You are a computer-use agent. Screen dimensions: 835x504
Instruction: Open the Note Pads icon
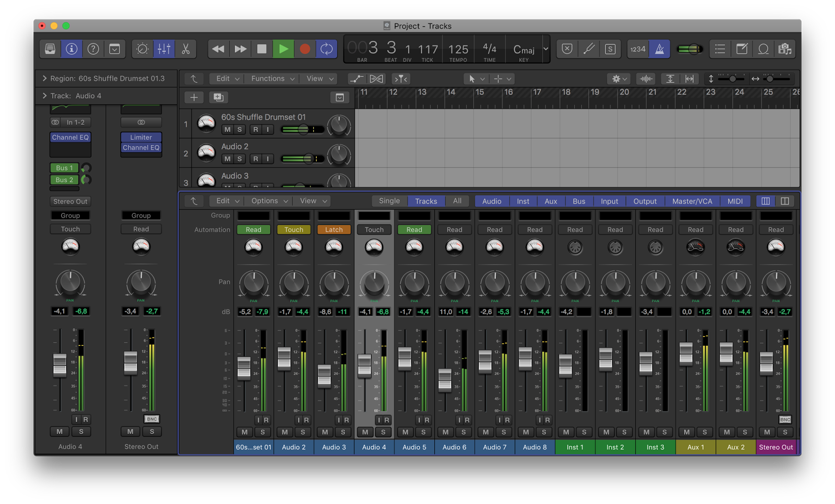742,49
